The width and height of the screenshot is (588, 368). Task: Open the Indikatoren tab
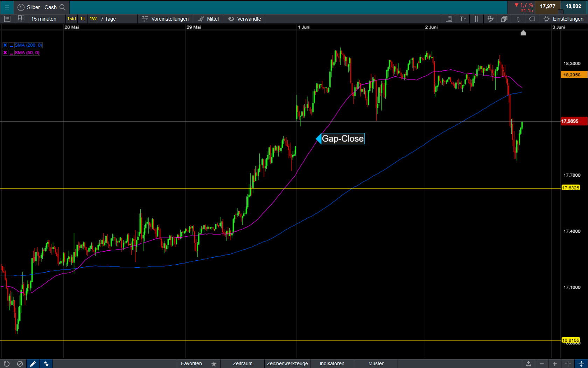pyautogui.click(x=332, y=364)
